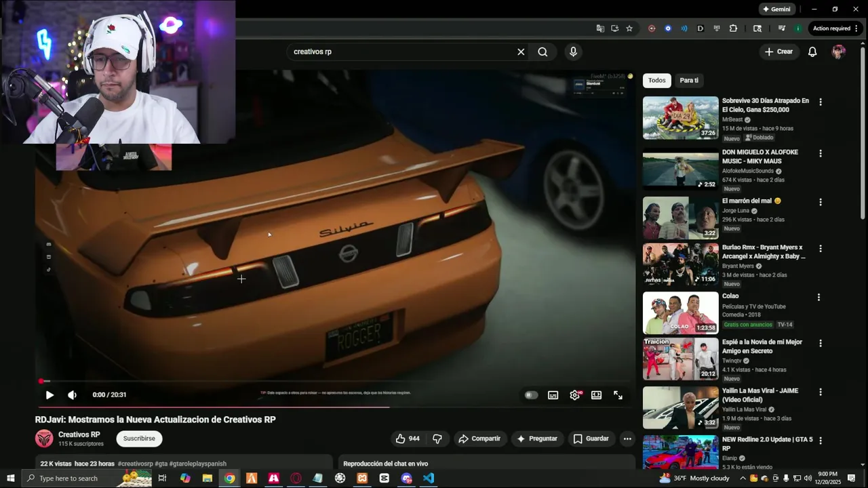Open the 'Colao' movie thumbnail
The height and width of the screenshot is (488, 868).
click(x=680, y=312)
